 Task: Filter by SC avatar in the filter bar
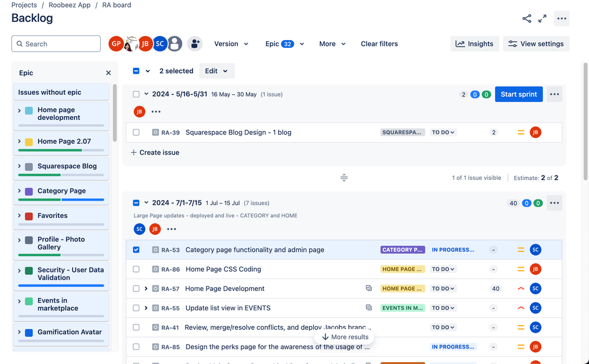click(160, 44)
